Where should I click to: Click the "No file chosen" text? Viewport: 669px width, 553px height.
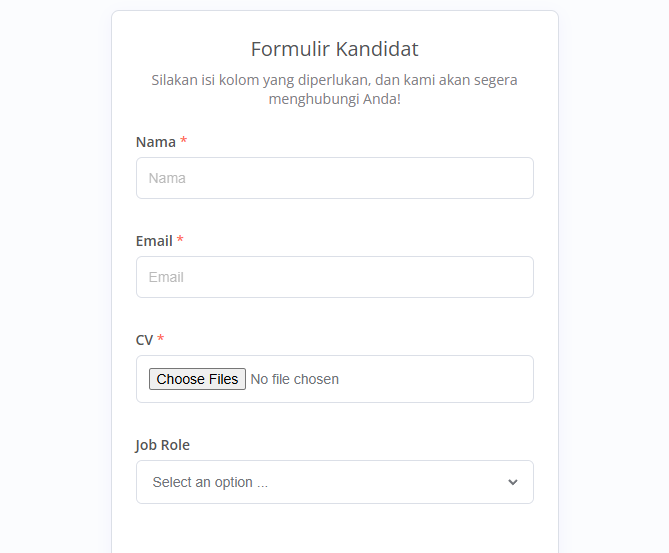[294, 379]
